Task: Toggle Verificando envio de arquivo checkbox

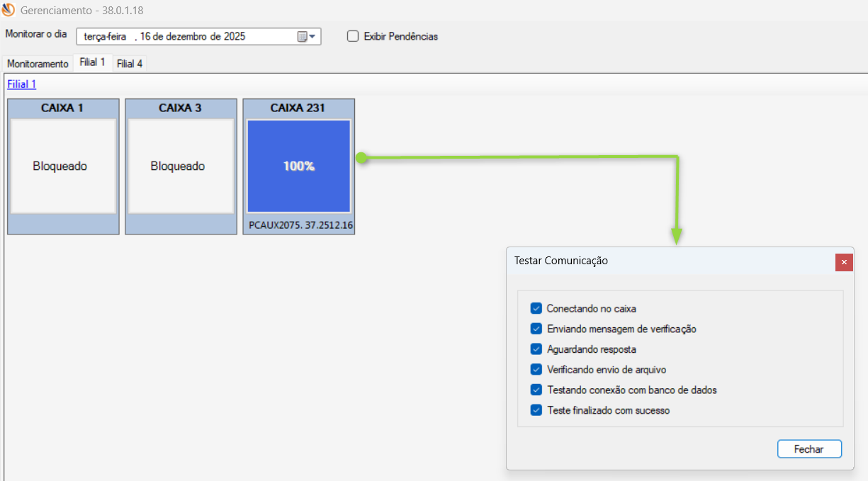Action: [x=536, y=369]
